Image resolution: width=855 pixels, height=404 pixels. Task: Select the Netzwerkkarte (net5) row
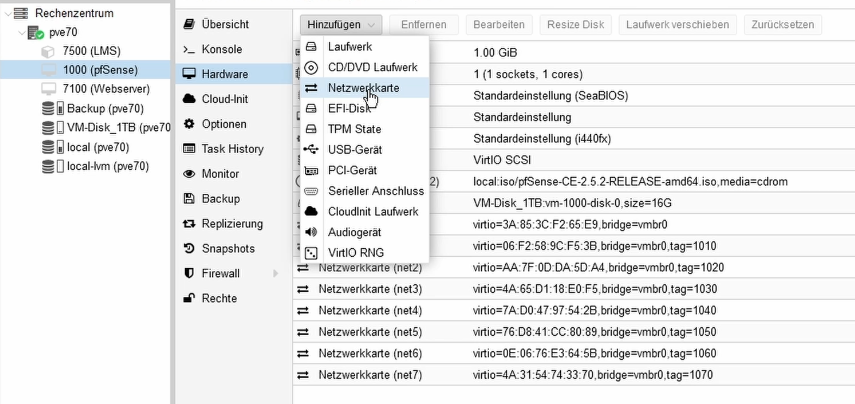point(574,332)
